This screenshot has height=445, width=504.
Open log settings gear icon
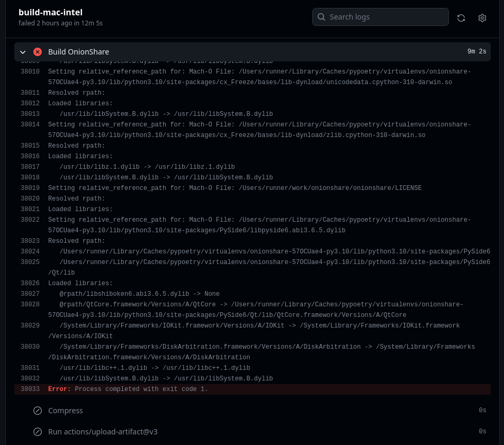(x=482, y=18)
